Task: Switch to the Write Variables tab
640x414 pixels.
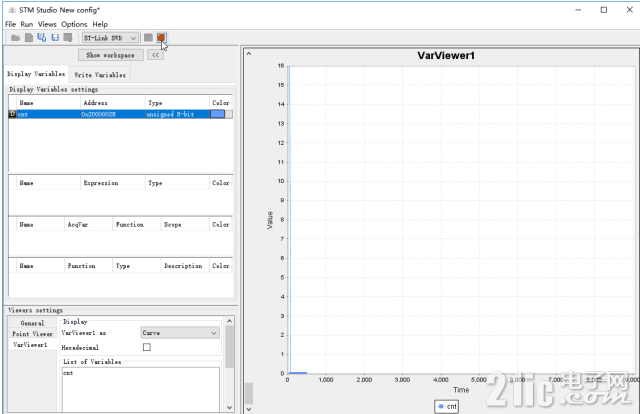Action: point(100,75)
